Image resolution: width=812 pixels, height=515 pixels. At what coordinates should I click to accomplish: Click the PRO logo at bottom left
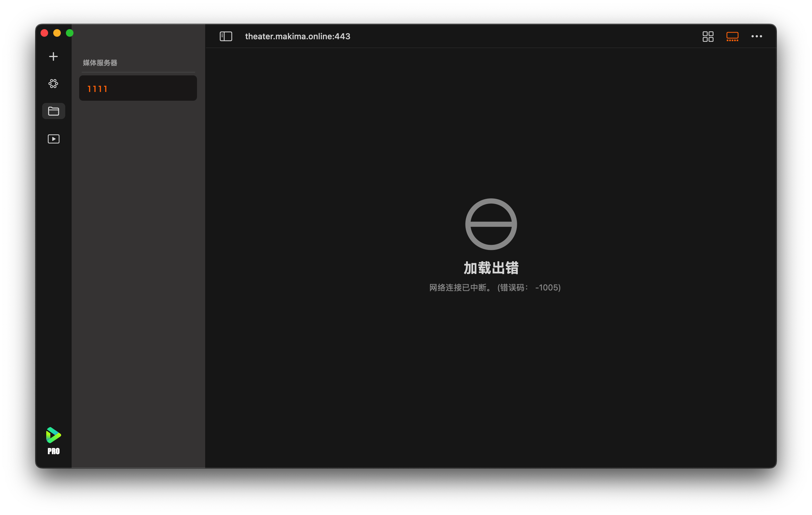click(x=53, y=441)
